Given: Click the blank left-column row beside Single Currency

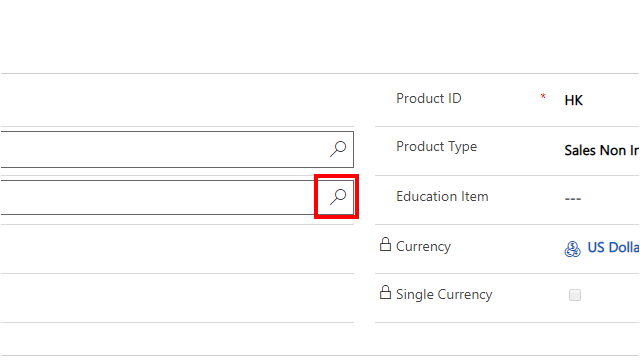Looking at the screenshot, I should (x=177, y=298).
